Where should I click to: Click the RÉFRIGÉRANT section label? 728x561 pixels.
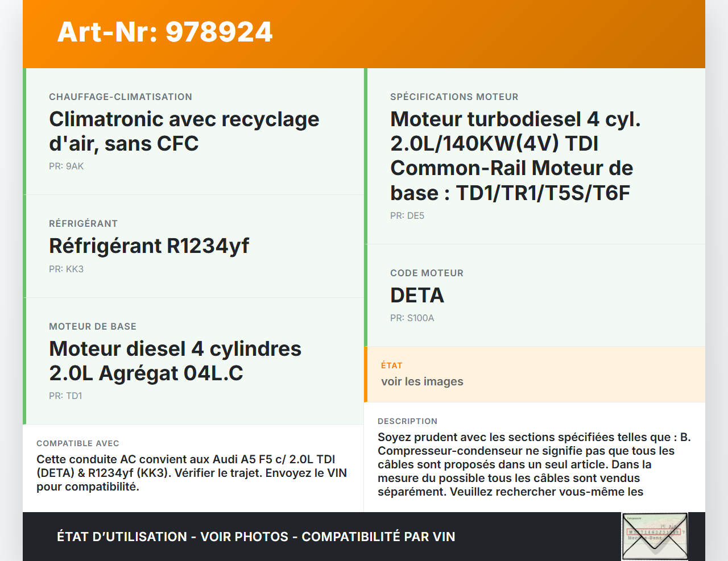(84, 223)
